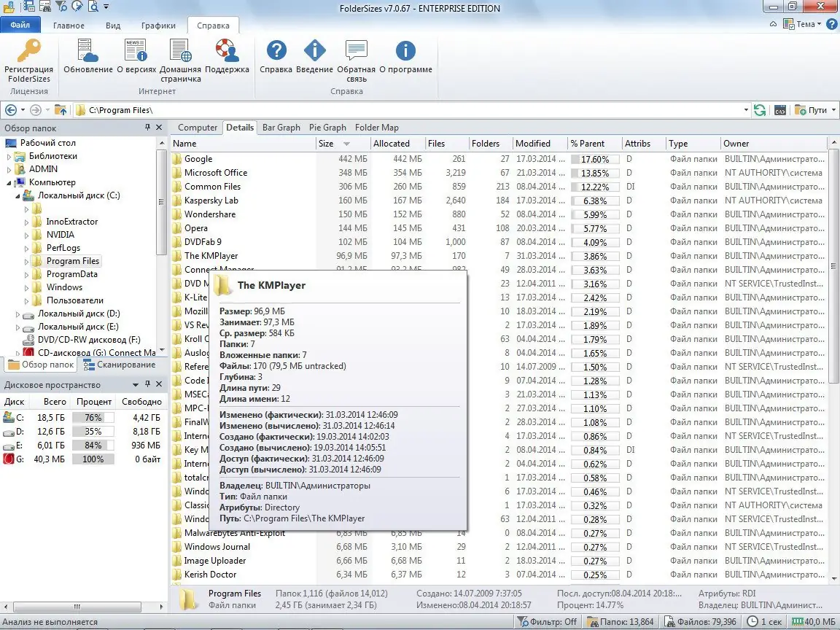Viewport: 840px width, 630px height.
Task: Open the help icon in title corner
Action: pos(833,24)
